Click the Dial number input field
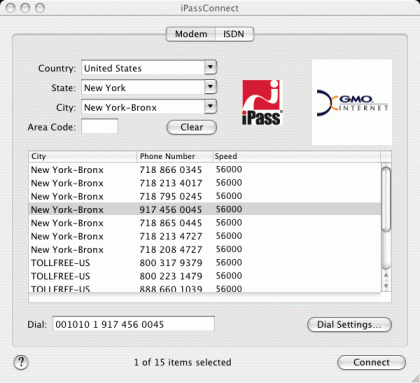This screenshot has width=420, height=383. tap(133, 324)
